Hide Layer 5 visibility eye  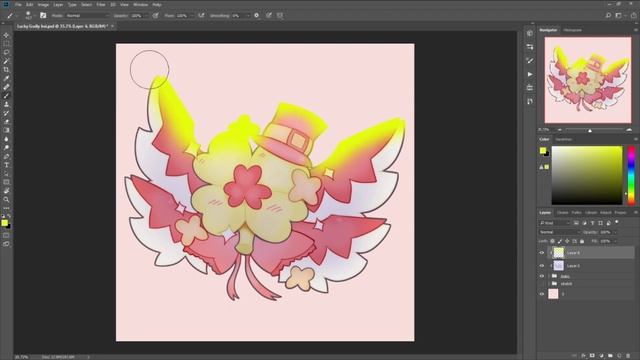(x=542, y=266)
